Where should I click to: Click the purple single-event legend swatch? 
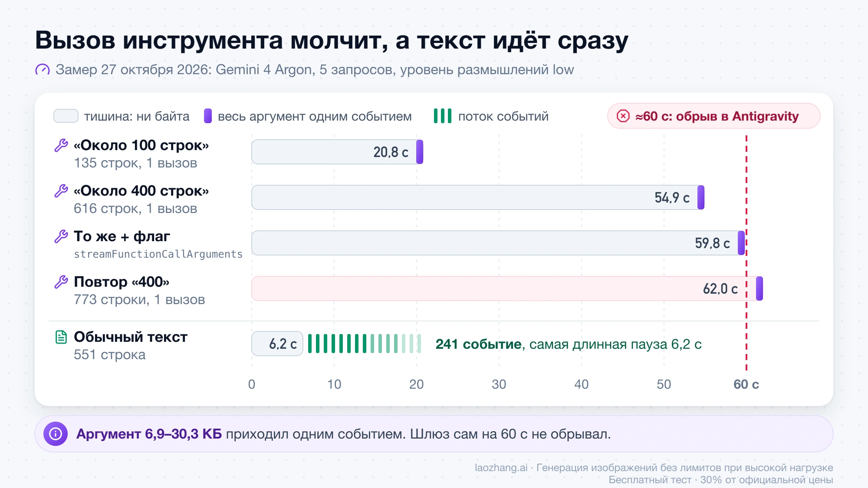(208, 116)
